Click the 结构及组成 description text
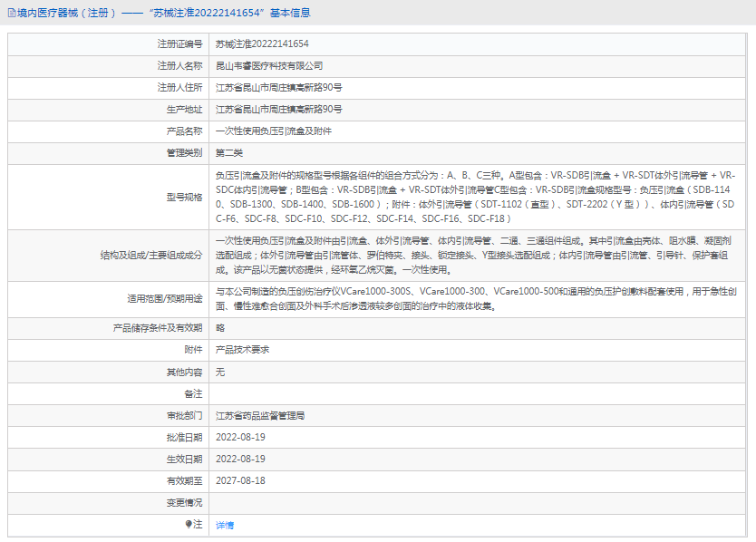Image resolution: width=756 pixels, height=542 pixels. pyautogui.click(x=473, y=256)
